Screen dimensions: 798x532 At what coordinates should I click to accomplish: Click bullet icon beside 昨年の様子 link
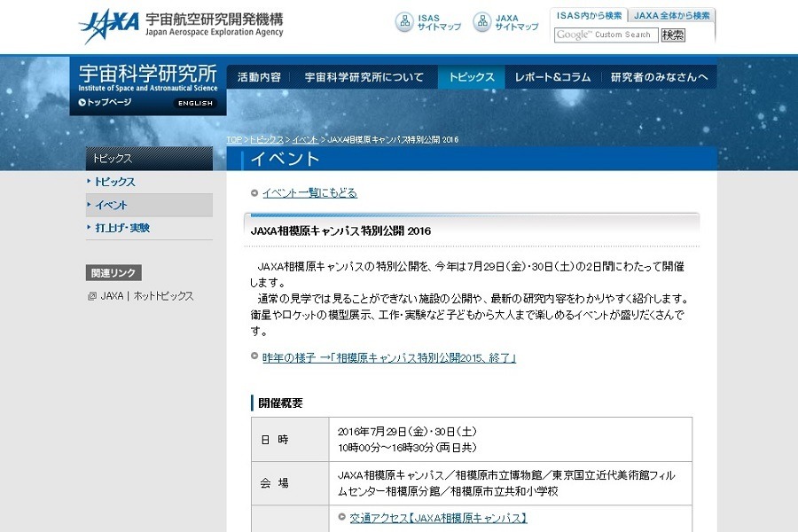tap(254, 356)
